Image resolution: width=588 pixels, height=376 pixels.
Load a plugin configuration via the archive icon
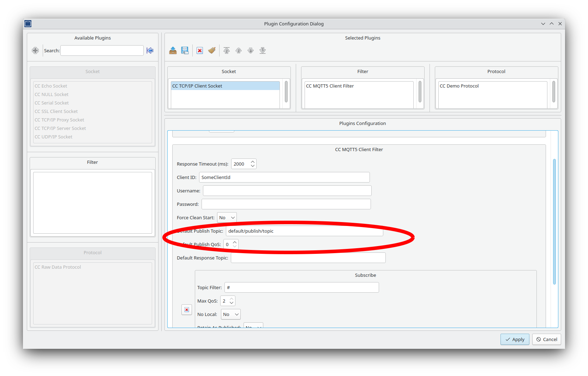tap(173, 50)
